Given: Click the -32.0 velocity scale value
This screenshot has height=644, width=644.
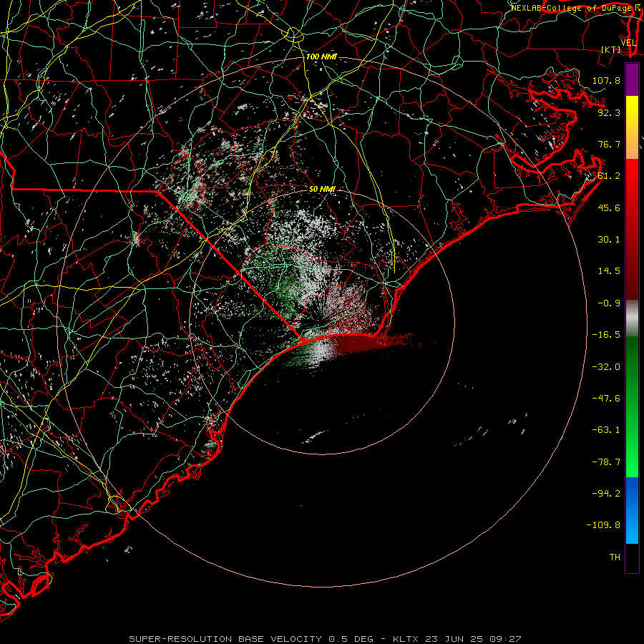Looking at the screenshot, I should pos(606,366).
